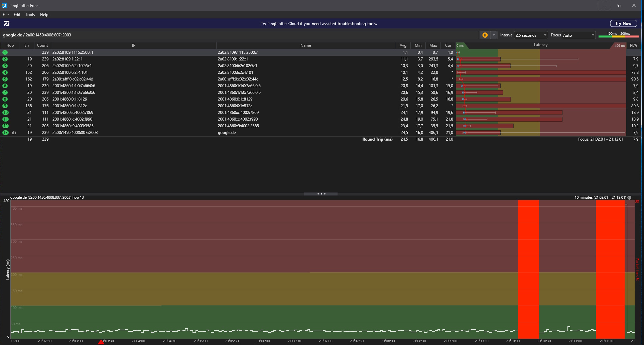Open the Interval 2,5 seconds dropdown
Screen dimensions: 644x345
point(531,35)
